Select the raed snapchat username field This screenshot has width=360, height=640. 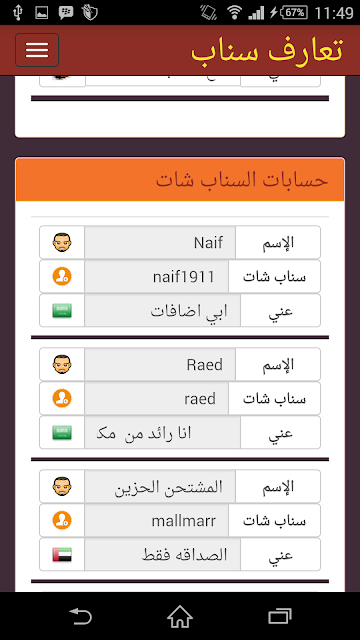click(156, 399)
